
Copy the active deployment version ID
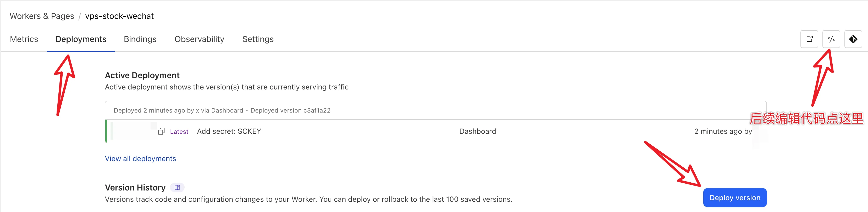pyautogui.click(x=161, y=131)
